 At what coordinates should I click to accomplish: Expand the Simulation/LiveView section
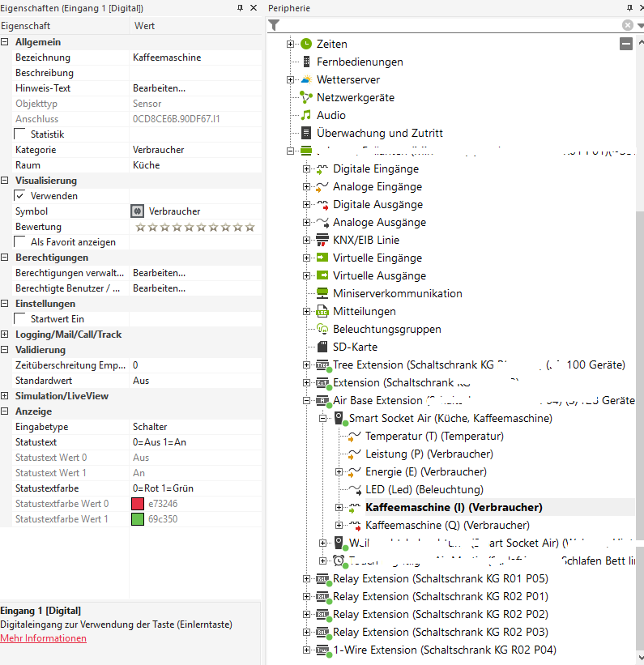tap(5, 396)
